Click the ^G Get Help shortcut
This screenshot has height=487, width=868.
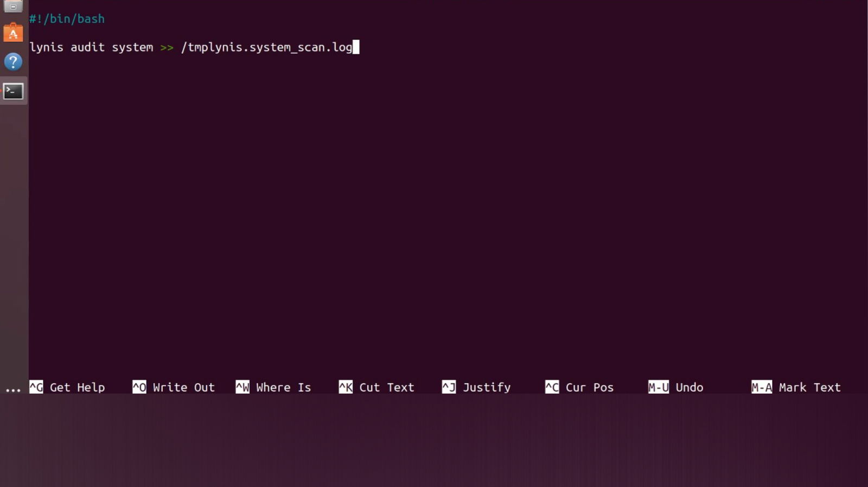pyautogui.click(x=67, y=387)
